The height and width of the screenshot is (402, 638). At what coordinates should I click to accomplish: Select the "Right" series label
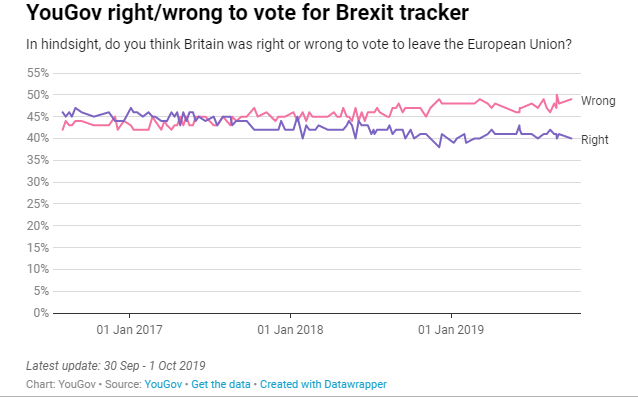pos(594,140)
